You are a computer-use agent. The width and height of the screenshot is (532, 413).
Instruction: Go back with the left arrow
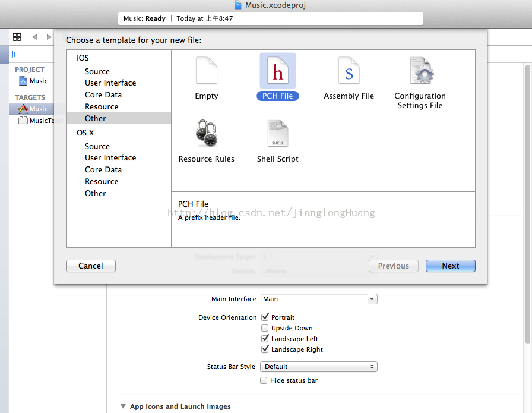(x=34, y=37)
